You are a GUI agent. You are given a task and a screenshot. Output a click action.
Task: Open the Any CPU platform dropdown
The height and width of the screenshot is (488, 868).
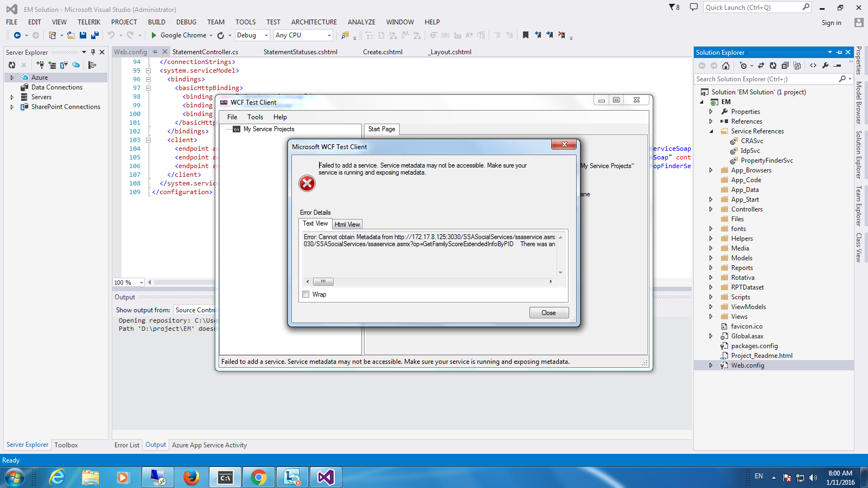(303, 35)
